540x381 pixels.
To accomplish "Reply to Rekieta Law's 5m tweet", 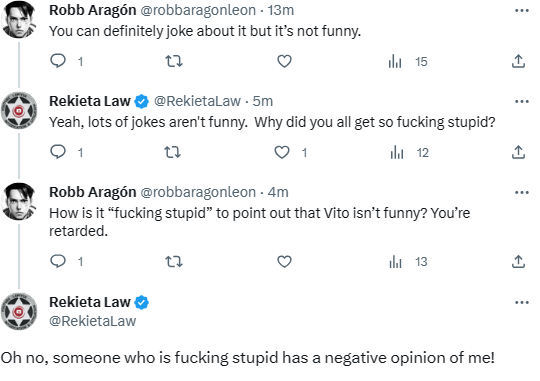I will [58, 152].
